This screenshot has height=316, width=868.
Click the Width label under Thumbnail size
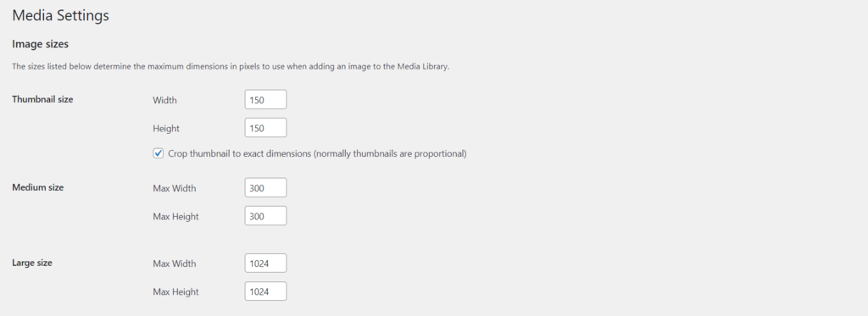165,100
